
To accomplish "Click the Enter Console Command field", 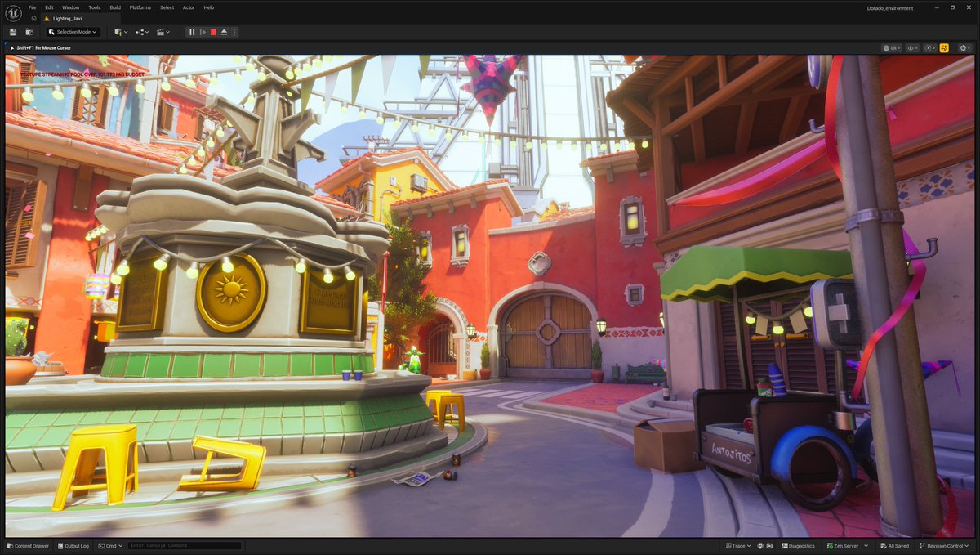I will [x=184, y=545].
